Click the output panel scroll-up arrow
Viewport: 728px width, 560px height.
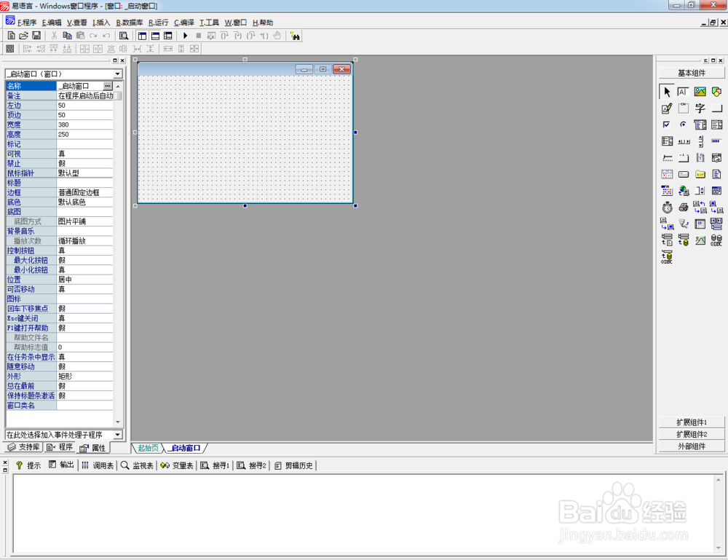pyautogui.click(x=719, y=480)
